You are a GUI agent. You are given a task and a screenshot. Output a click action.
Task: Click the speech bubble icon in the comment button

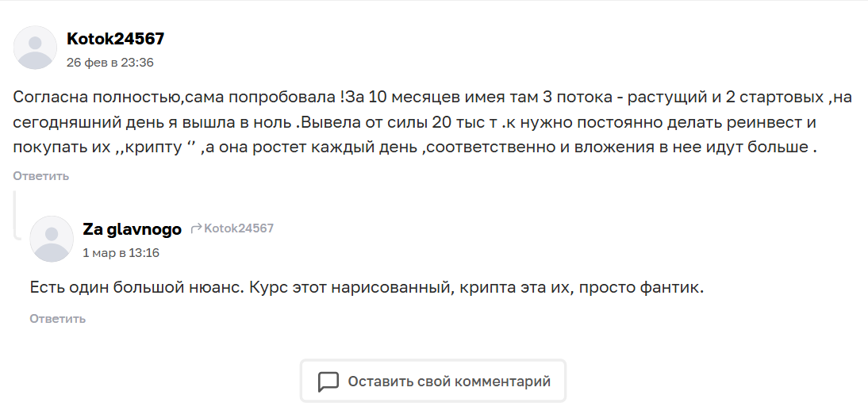pos(328,382)
